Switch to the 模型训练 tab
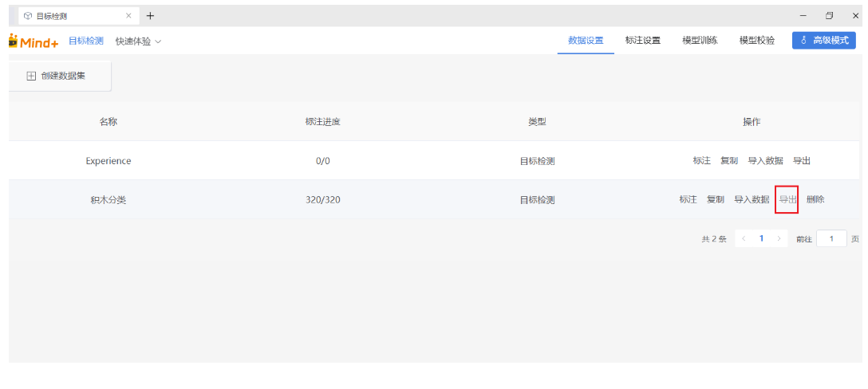The image size is (868, 389). 700,41
